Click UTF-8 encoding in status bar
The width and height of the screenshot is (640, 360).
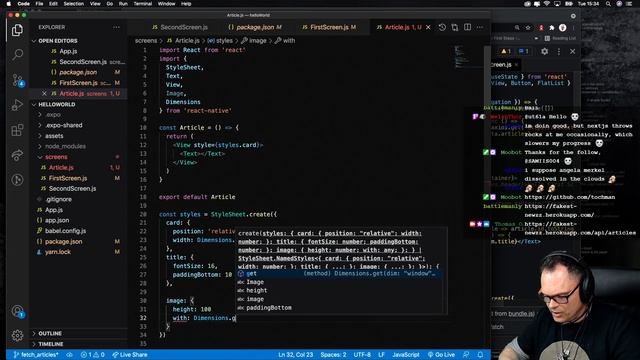[x=362, y=355]
